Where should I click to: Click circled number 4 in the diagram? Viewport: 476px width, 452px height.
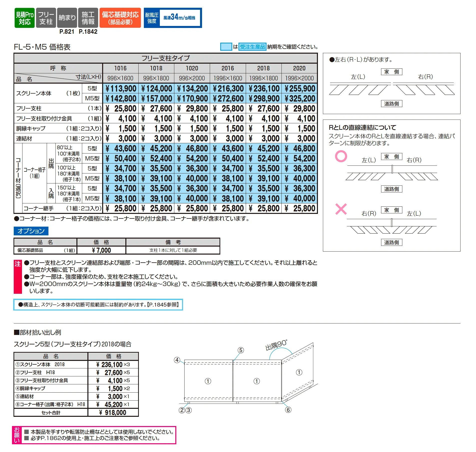click(x=177, y=360)
